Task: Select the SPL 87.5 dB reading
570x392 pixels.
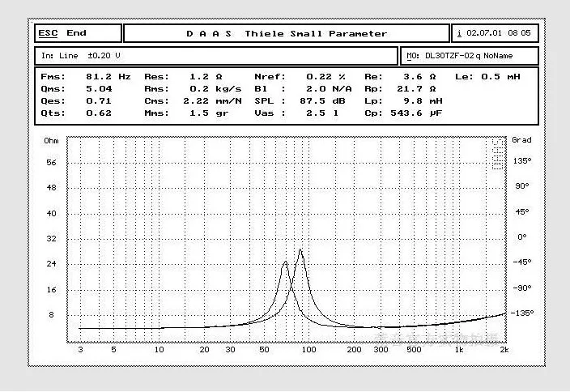Action: 317,100
